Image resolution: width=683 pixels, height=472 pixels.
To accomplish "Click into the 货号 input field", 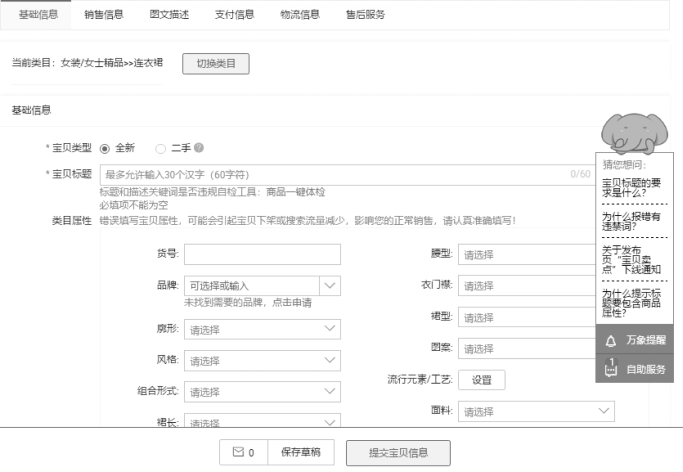I will tap(262, 254).
